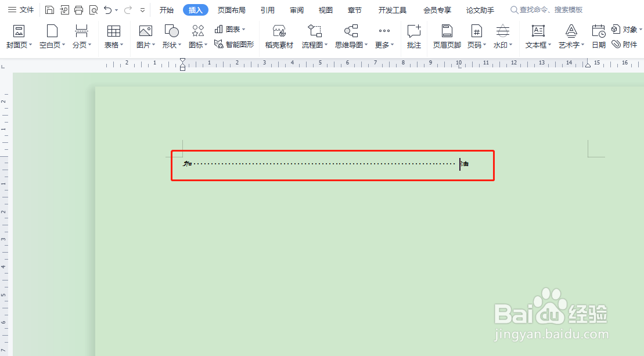Image resolution: width=644 pixels, height=356 pixels.
Task: Click the right indent marker on ruler
Action: pyautogui.click(x=588, y=64)
